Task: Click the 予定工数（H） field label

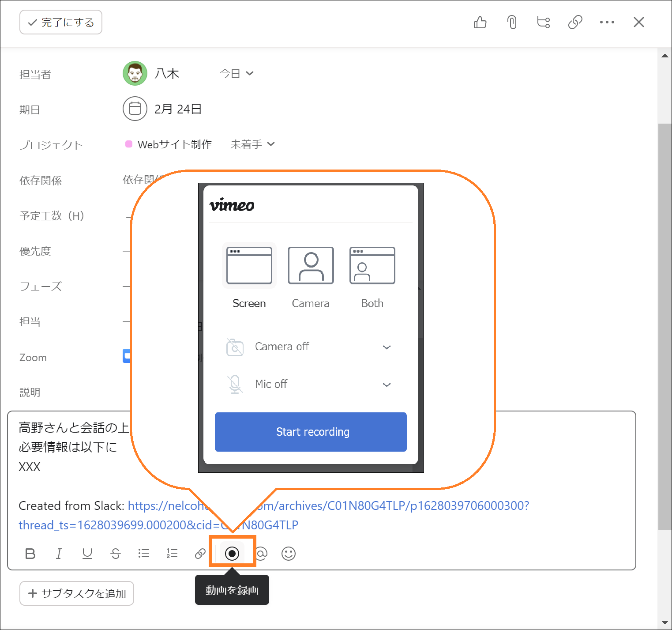Action: (52, 216)
